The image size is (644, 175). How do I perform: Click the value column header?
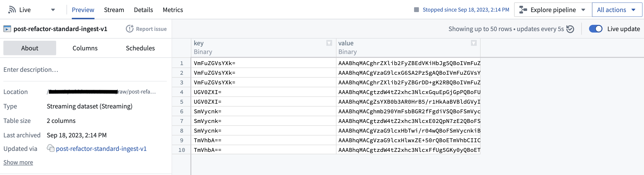[408, 47]
